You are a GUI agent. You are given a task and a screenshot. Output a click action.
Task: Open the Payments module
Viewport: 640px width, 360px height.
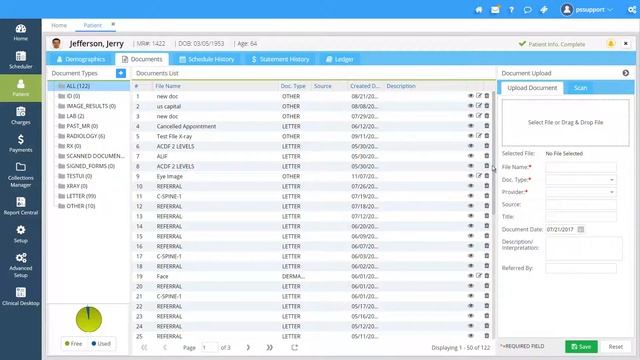20,144
